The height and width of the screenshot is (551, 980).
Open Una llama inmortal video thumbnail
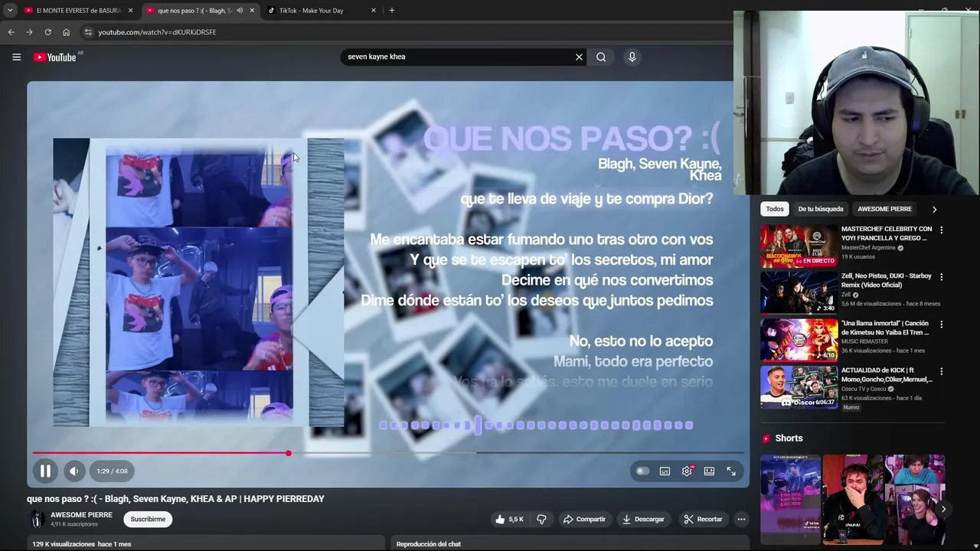(x=799, y=340)
